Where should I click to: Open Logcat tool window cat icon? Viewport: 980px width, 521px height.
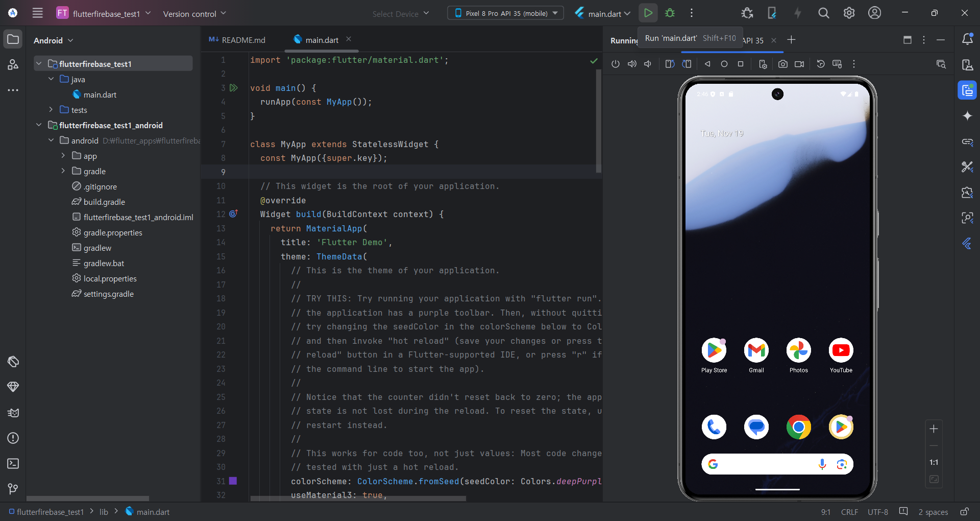click(13, 412)
